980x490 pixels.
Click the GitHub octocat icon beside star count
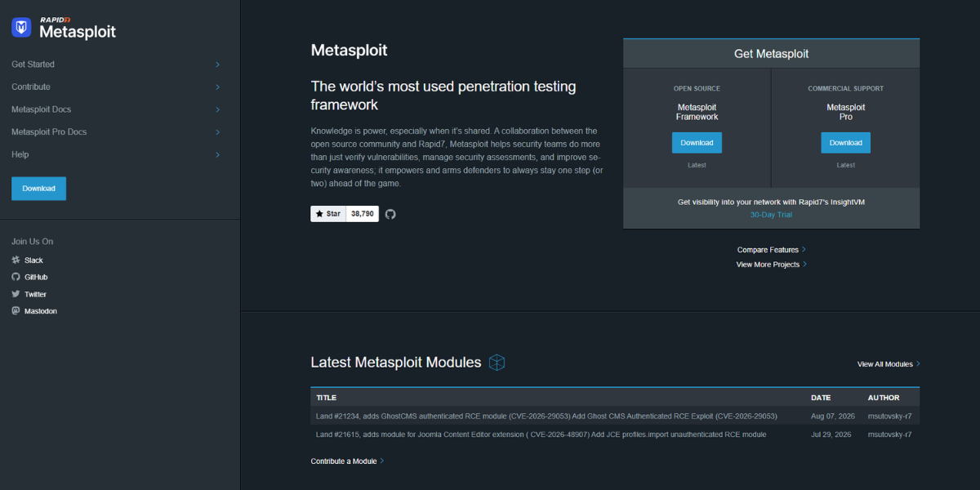tap(390, 214)
